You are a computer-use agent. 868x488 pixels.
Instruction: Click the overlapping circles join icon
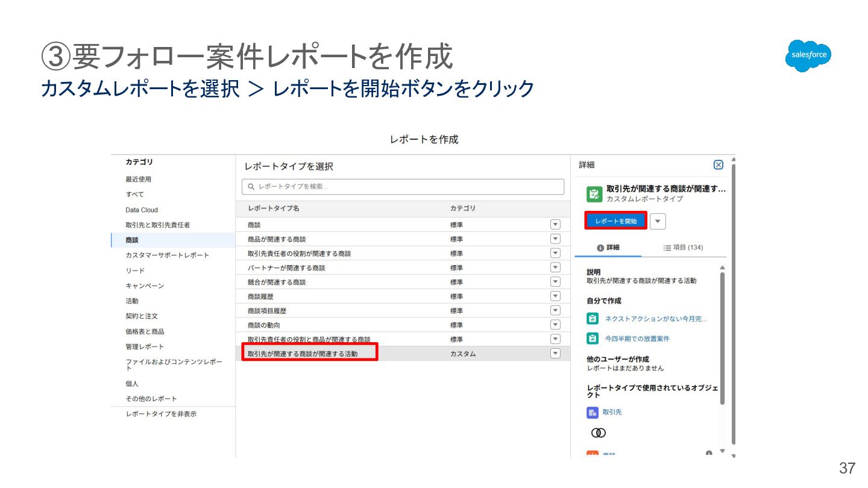point(598,433)
